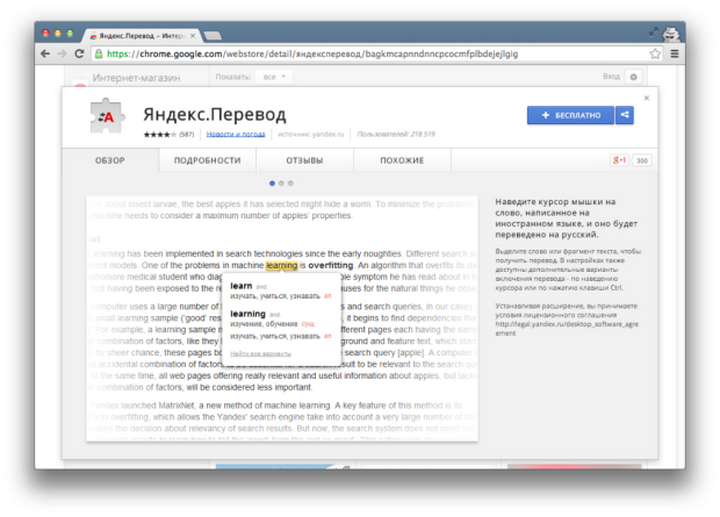Click the highlighted word 'learning' in preview
Viewport: 720px width, 517px height.
coord(281,265)
